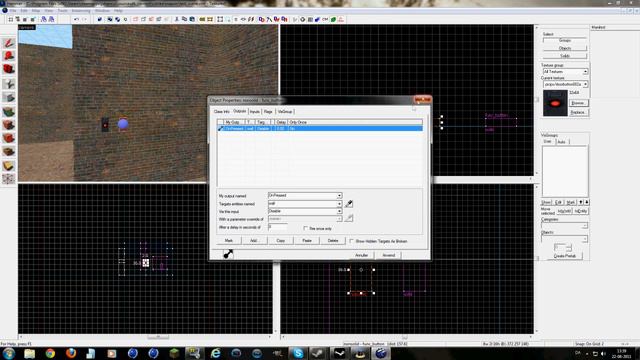Switch to Inputs tab
Image resolution: width=640 pixels, height=360 pixels.
255,112
